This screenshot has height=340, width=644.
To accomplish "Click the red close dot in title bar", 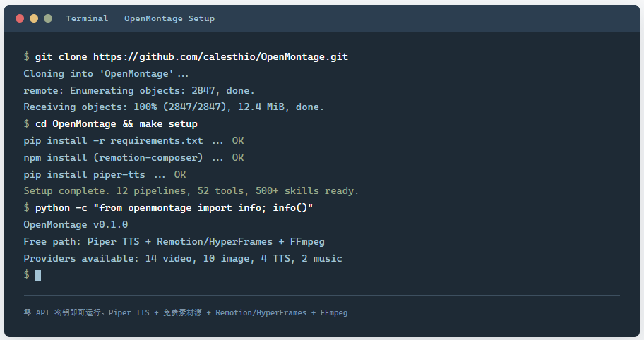I will (x=20, y=18).
